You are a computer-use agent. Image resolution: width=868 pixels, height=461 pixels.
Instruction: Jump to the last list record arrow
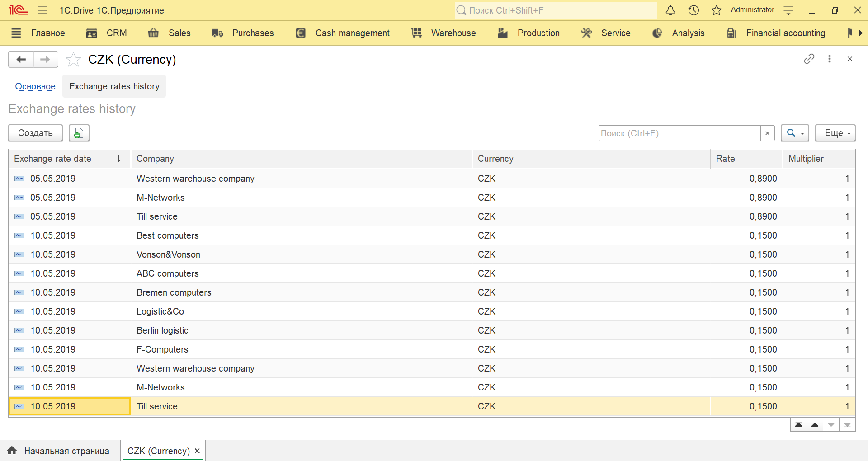tap(848, 425)
